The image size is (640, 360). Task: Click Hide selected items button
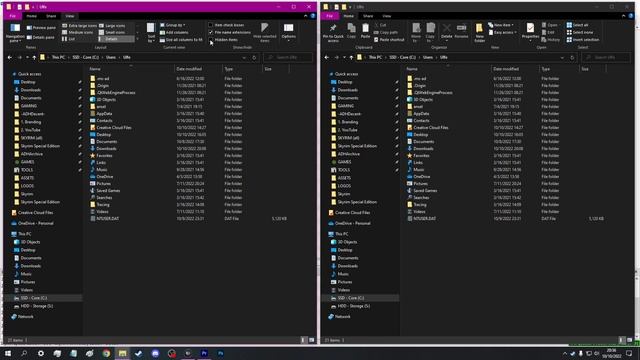click(264, 33)
